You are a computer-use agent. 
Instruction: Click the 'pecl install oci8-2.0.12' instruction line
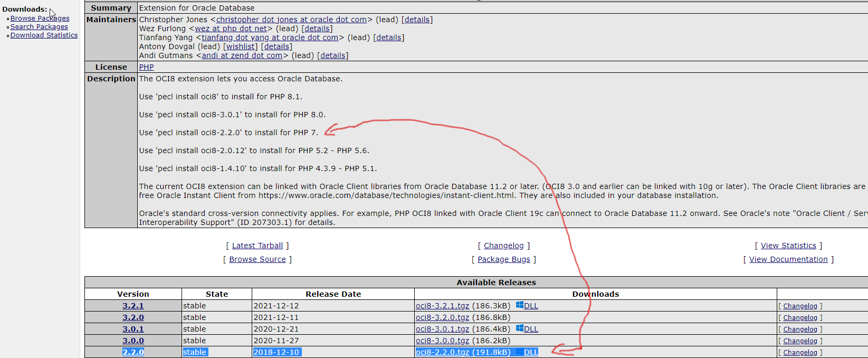(254, 150)
